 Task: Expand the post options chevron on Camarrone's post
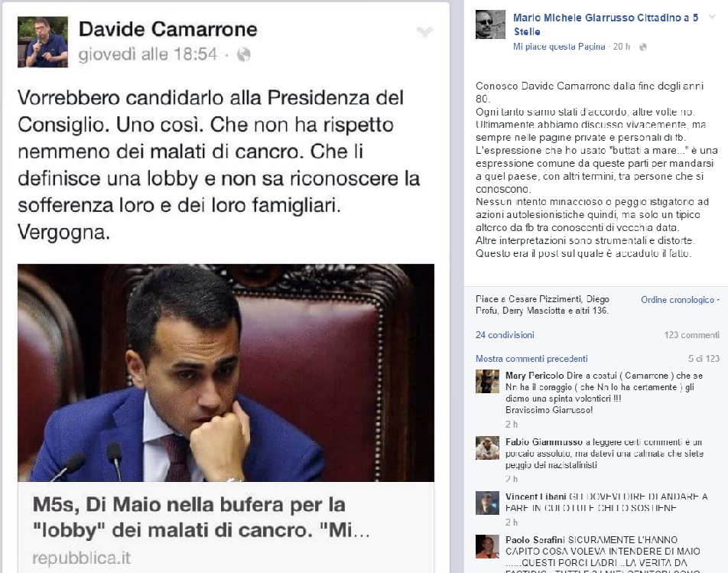coord(425,31)
